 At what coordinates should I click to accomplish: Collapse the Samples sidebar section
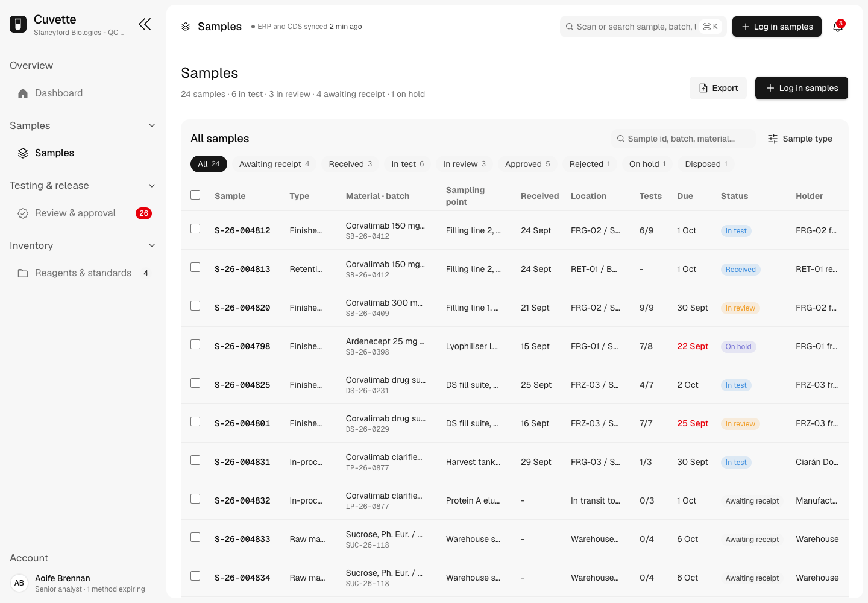152,125
